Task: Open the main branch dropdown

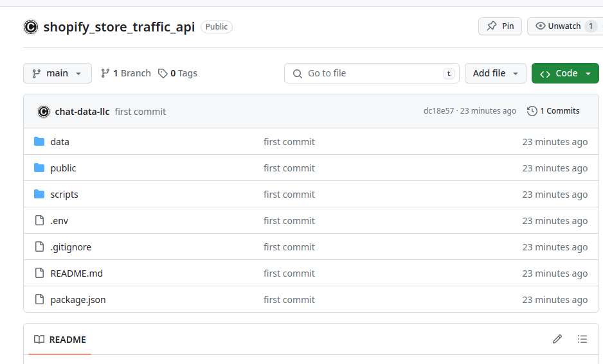Action: coord(57,73)
